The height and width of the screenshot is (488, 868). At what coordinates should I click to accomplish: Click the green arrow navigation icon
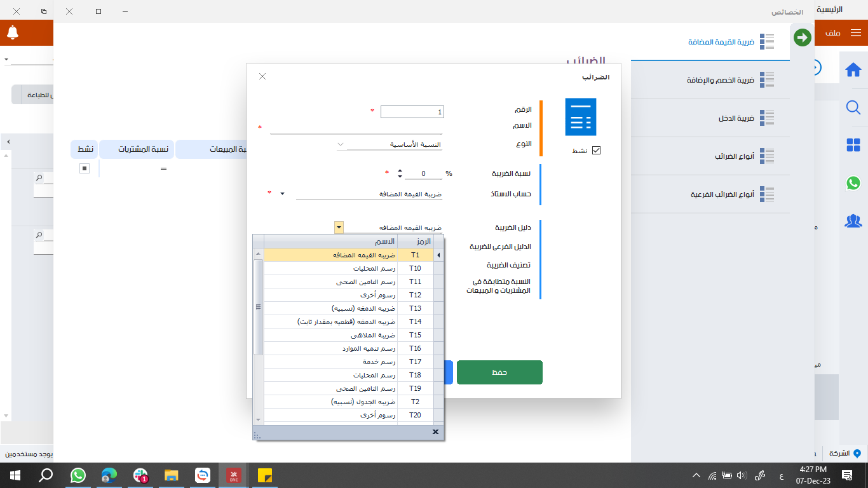pos(802,37)
